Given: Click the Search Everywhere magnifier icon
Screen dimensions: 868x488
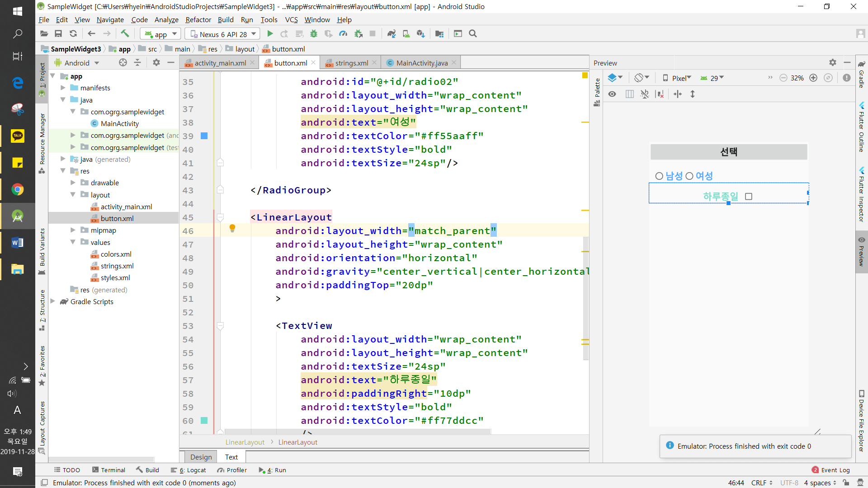Looking at the screenshot, I should pyautogui.click(x=473, y=34).
